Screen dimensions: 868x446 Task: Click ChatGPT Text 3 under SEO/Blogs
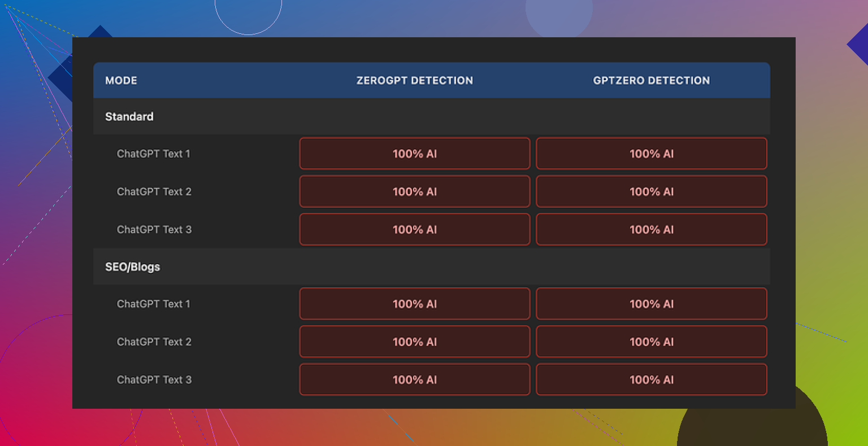click(x=154, y=379)
